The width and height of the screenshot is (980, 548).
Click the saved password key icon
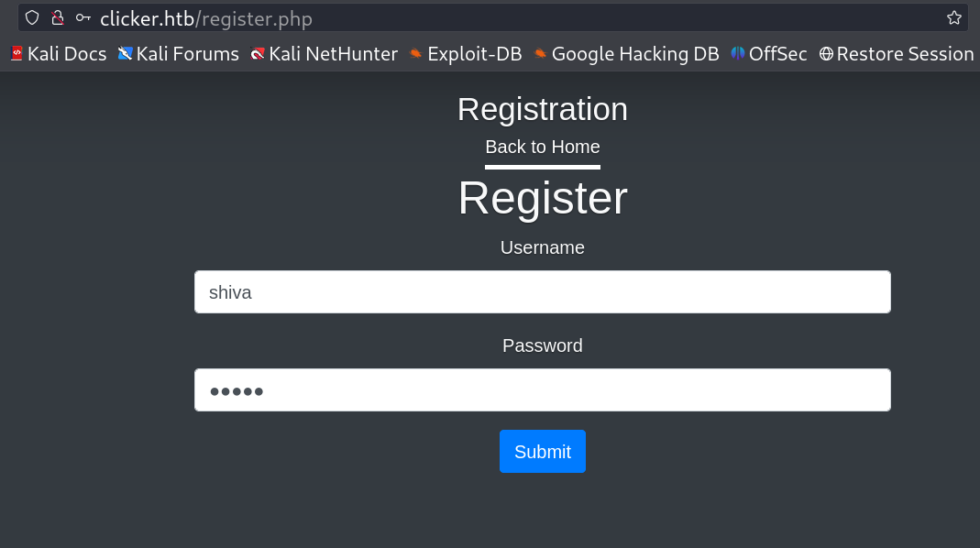[83, 17]
